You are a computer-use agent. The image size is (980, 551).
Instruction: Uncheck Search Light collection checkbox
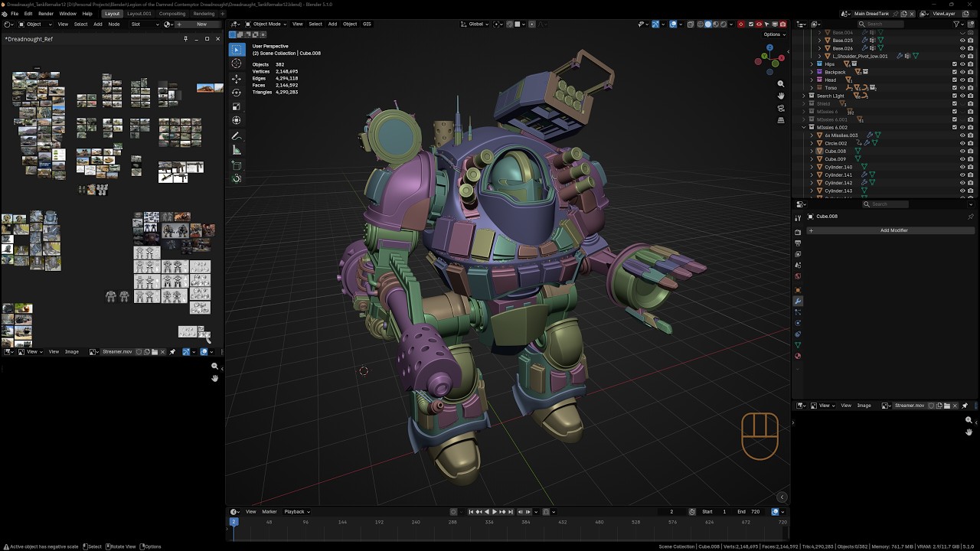(x=955, y=96)
